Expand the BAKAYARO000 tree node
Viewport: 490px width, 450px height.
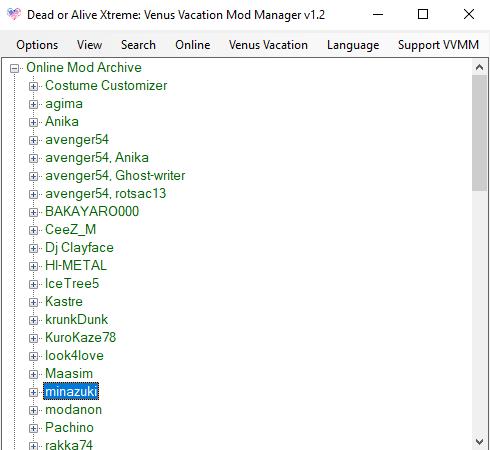[x=33, y=212]
